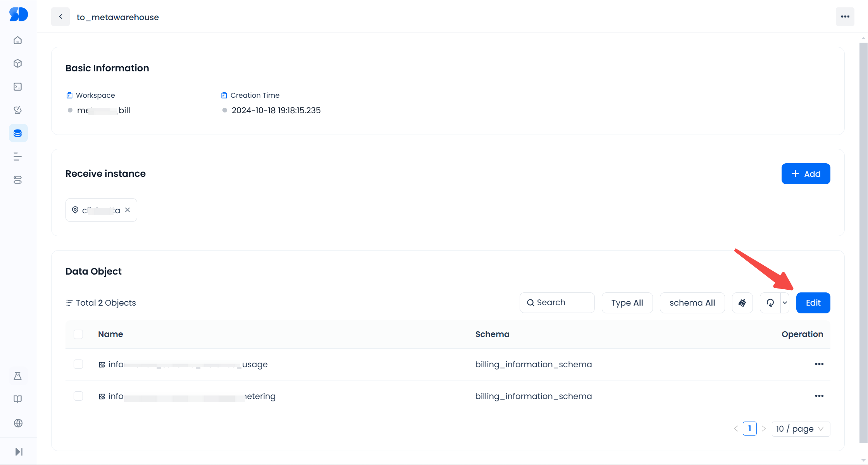The width and height of the screenshot is (868, 465).
Task: Open the Type All filter dropdown
Action: coord(627,303)
